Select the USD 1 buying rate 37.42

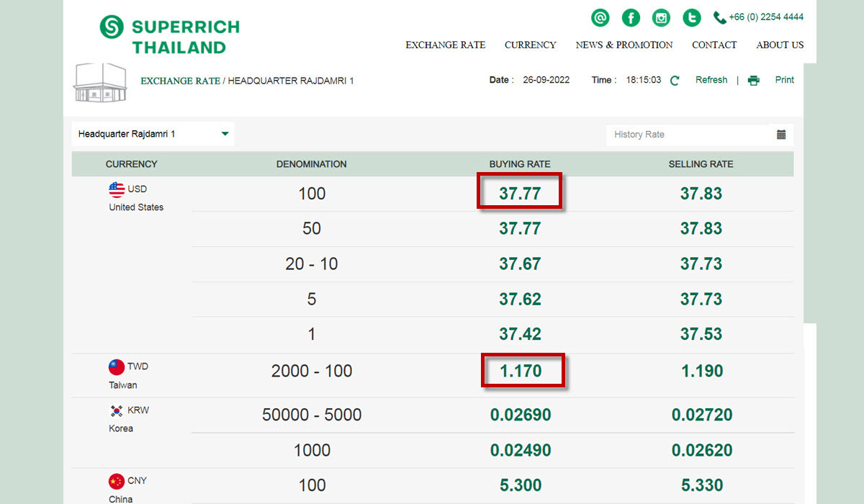click(x=520, y=335)
